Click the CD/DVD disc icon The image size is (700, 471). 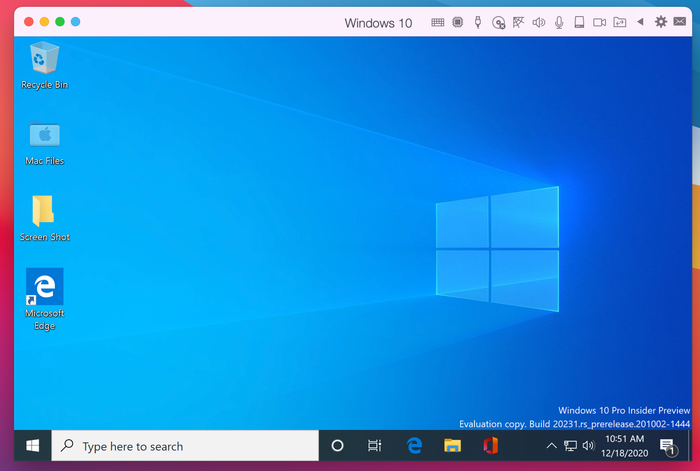[498, 22]
